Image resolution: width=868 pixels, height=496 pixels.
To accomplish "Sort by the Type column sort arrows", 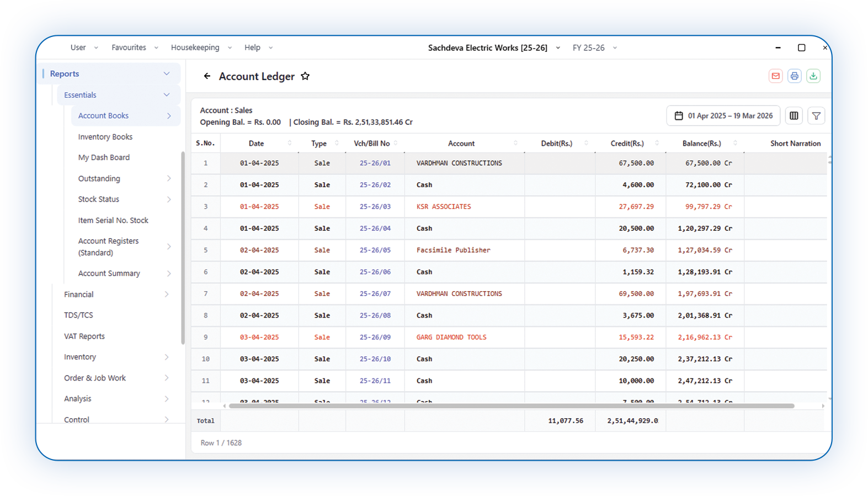I will coord(337,143).
